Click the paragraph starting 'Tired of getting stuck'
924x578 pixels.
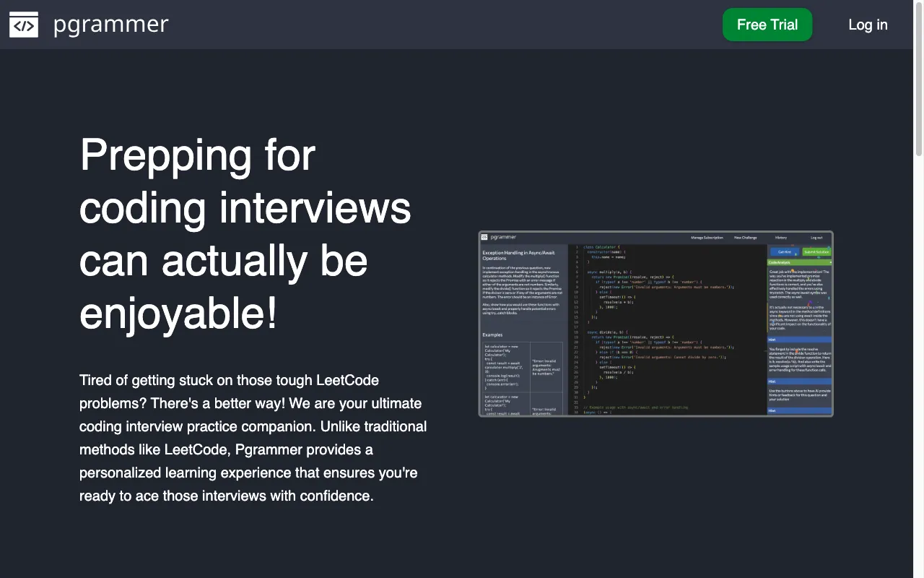tap(253, 438)
